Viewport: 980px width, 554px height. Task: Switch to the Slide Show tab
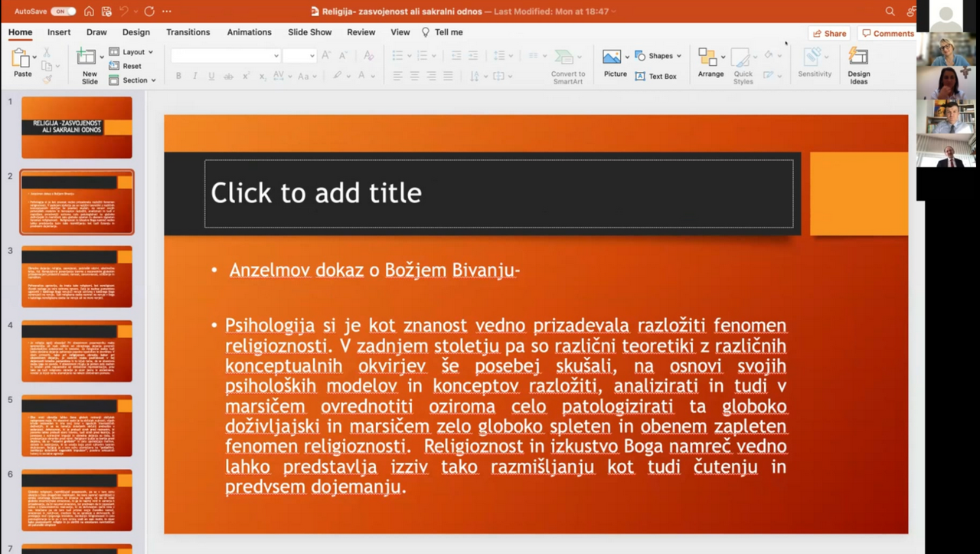pyautogui.click(x=309, y=32)
